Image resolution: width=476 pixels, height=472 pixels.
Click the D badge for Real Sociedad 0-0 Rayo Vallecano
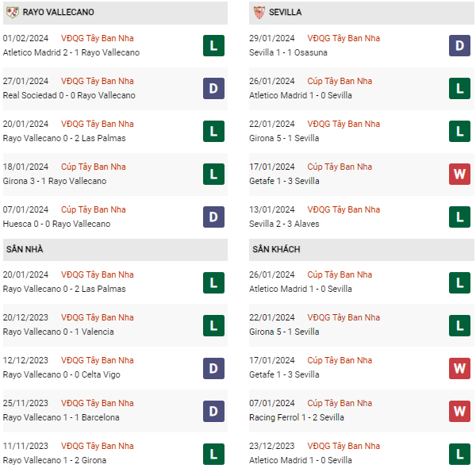tap(213, 88)
